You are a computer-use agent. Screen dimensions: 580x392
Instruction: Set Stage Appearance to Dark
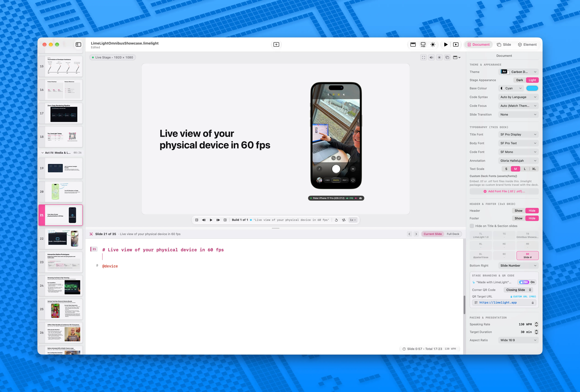tap(520, 80)
